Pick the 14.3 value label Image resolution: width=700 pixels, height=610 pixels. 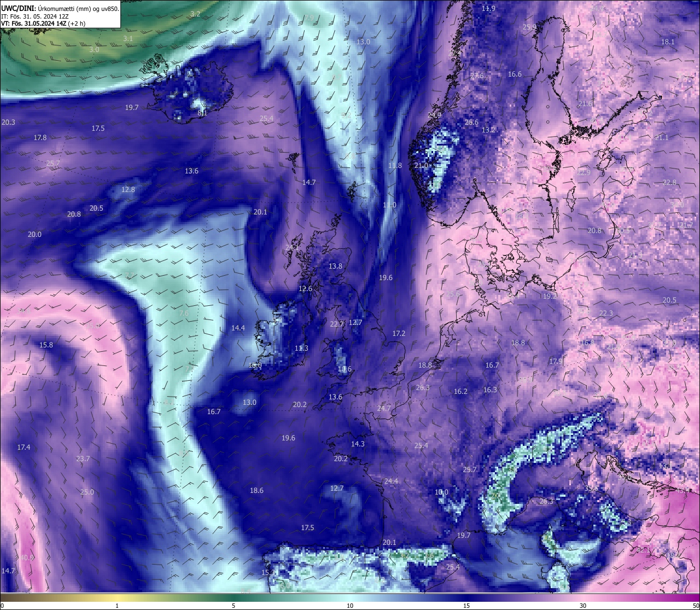click(x=358, y=444)
